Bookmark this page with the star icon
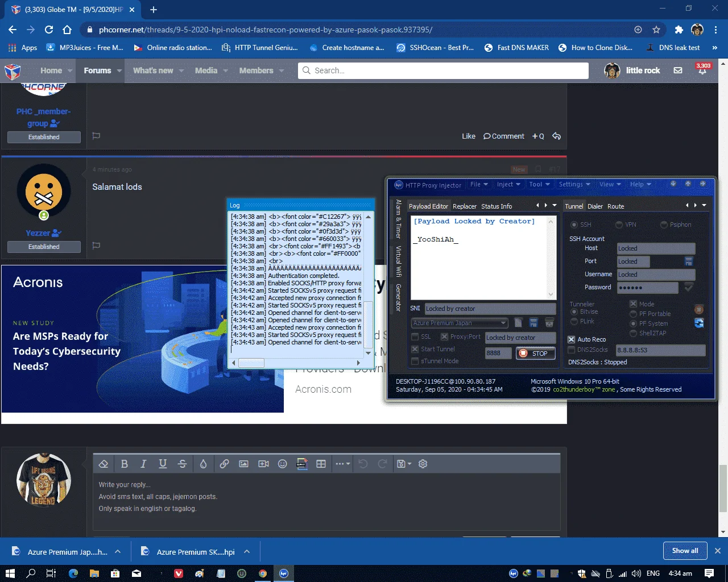This screenshot has height=582, width=728. point(656,30)
